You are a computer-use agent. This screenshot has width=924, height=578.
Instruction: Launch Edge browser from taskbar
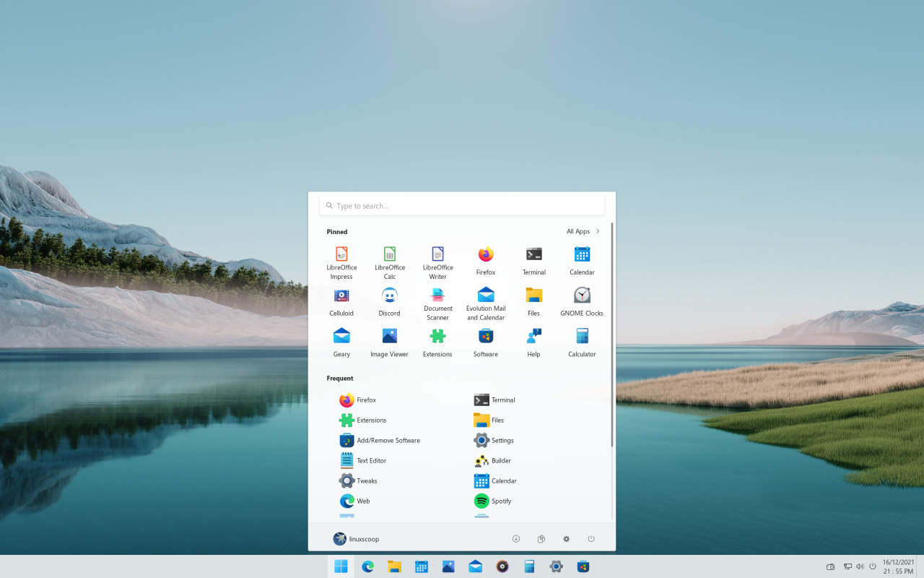(x=368, y=566)
